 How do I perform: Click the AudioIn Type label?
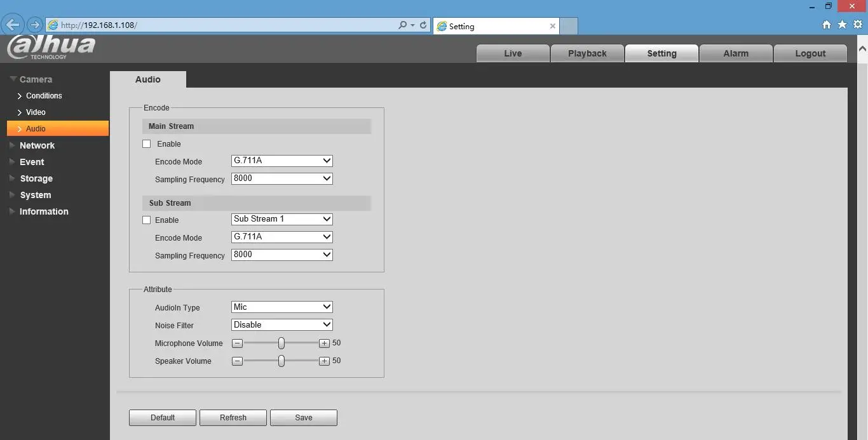pos(177,308)
